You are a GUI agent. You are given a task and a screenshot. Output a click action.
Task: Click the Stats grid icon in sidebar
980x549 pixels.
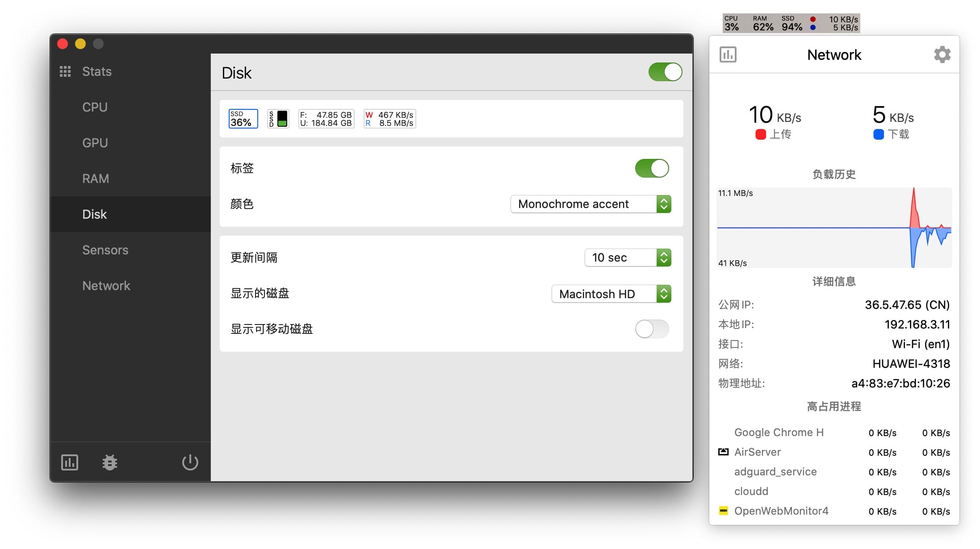click(65, 71)
